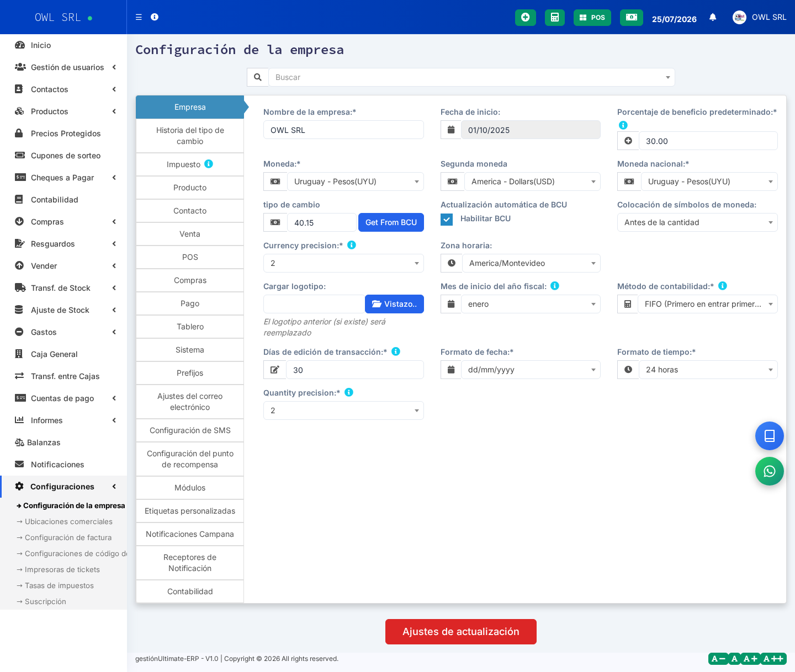Click the tipo de cambio input 40.15

(321, 222)
